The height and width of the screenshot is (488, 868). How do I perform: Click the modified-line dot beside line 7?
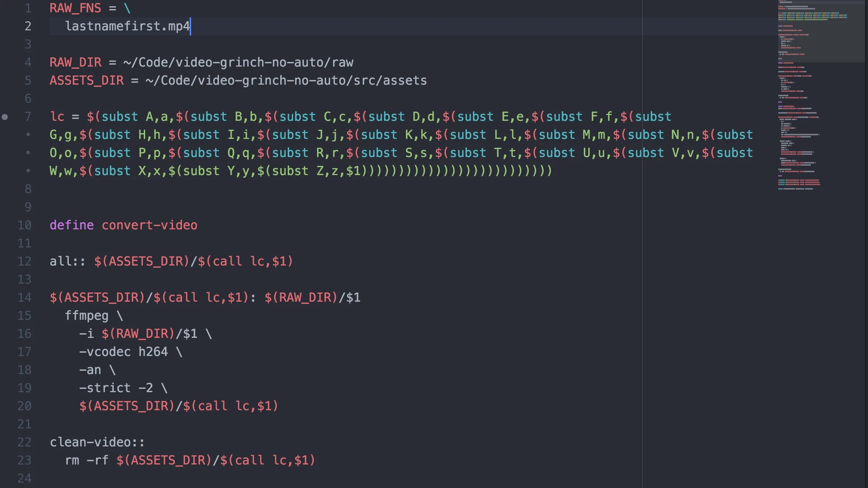[5, 117]
